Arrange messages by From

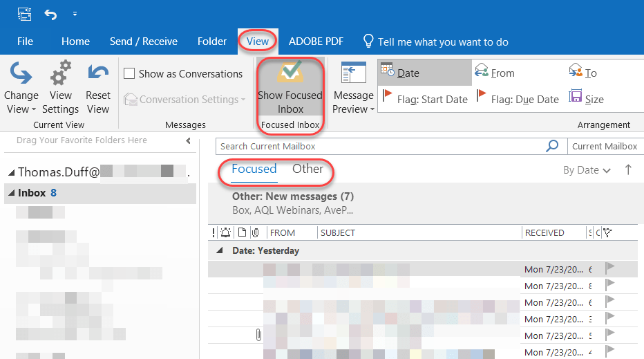[495, 73]
